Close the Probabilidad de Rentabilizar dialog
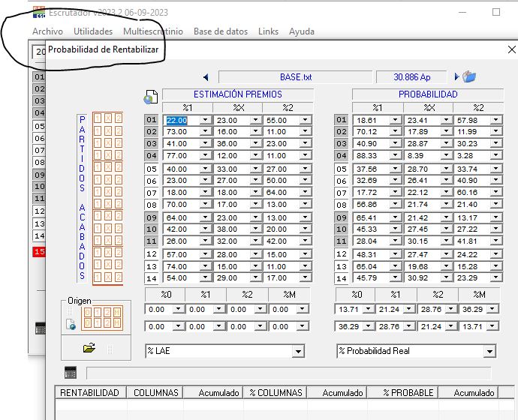Viewport: 518px width, 420px height. tap(512, 49)
